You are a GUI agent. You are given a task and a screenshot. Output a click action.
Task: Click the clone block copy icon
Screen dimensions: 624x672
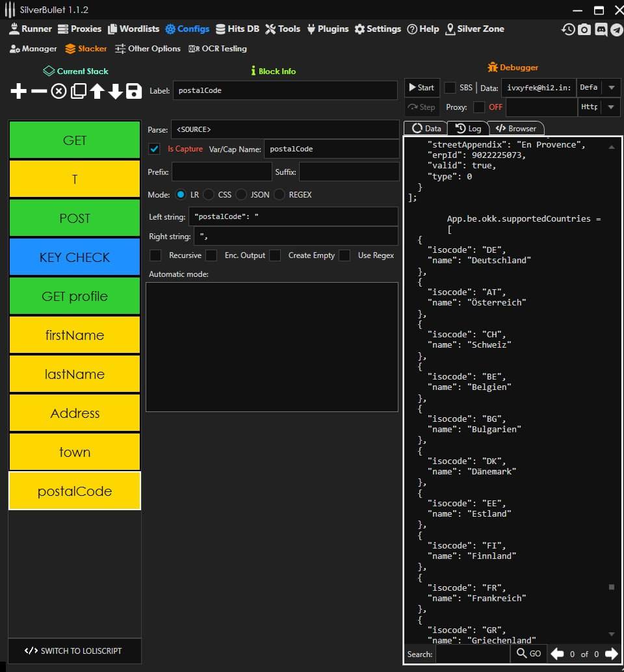pos(78,91)
